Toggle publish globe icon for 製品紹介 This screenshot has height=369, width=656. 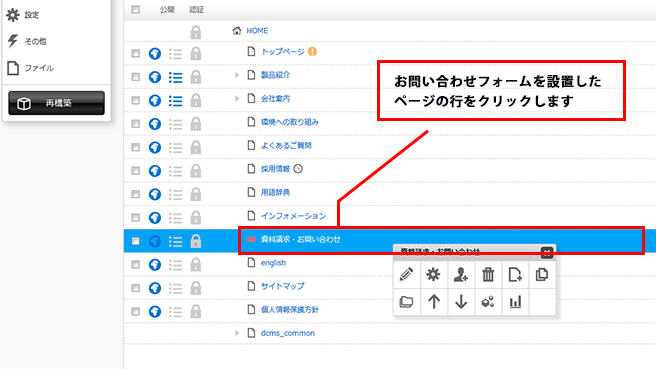pos(155,77)
